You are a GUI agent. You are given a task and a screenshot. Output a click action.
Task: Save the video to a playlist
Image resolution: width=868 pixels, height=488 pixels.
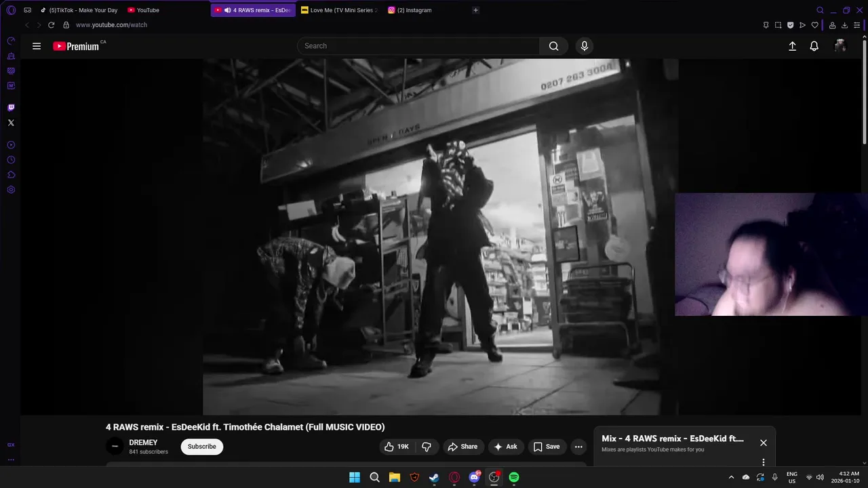pos(547,447)
